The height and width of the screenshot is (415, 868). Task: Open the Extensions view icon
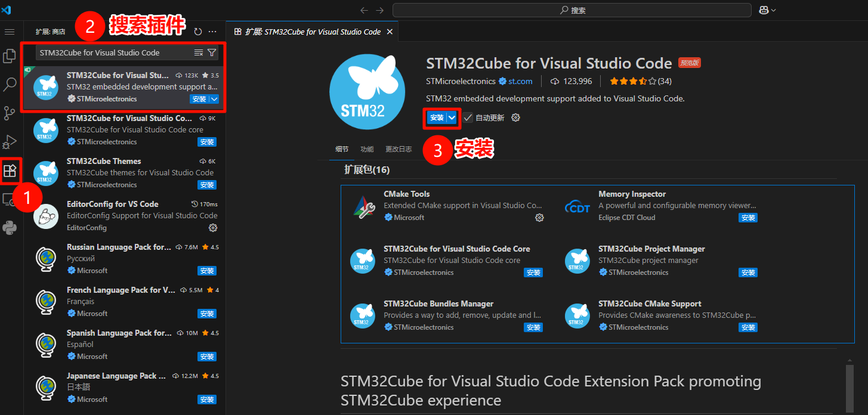pyautogui.click(x=10, y=171)
